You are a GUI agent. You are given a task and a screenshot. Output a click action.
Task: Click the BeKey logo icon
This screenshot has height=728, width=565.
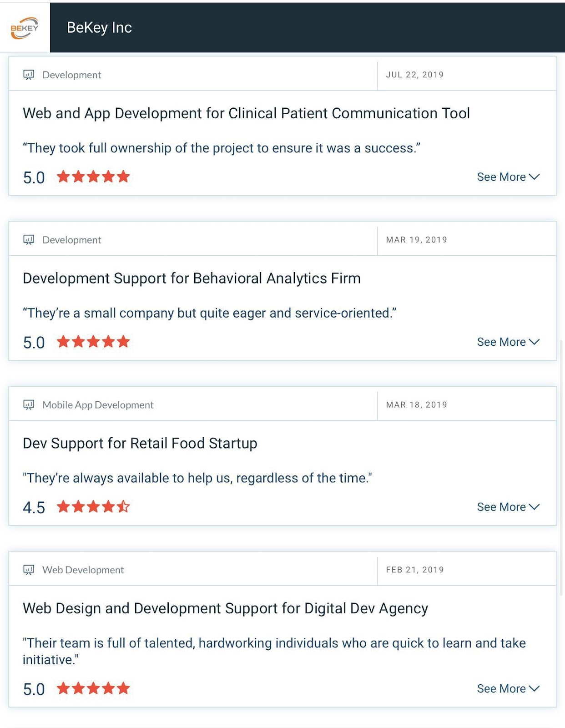click(25, 28)
